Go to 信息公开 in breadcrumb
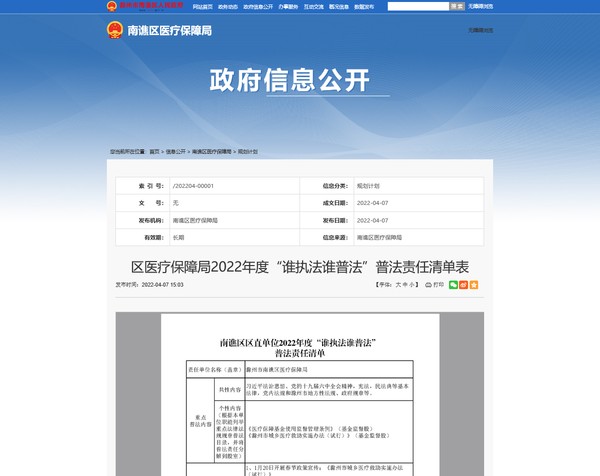 176,152
